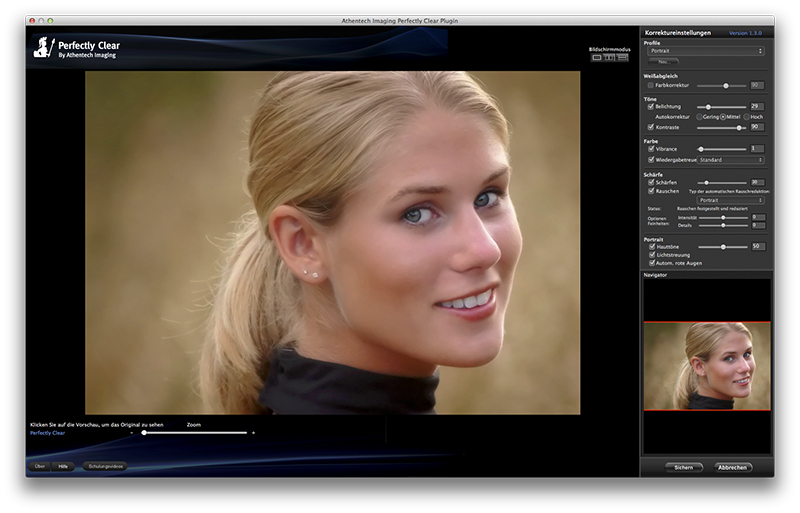Select top-bottom split screen mode icon
The width and height of the screenshot is (800, 513).
[x=622, y=58]
